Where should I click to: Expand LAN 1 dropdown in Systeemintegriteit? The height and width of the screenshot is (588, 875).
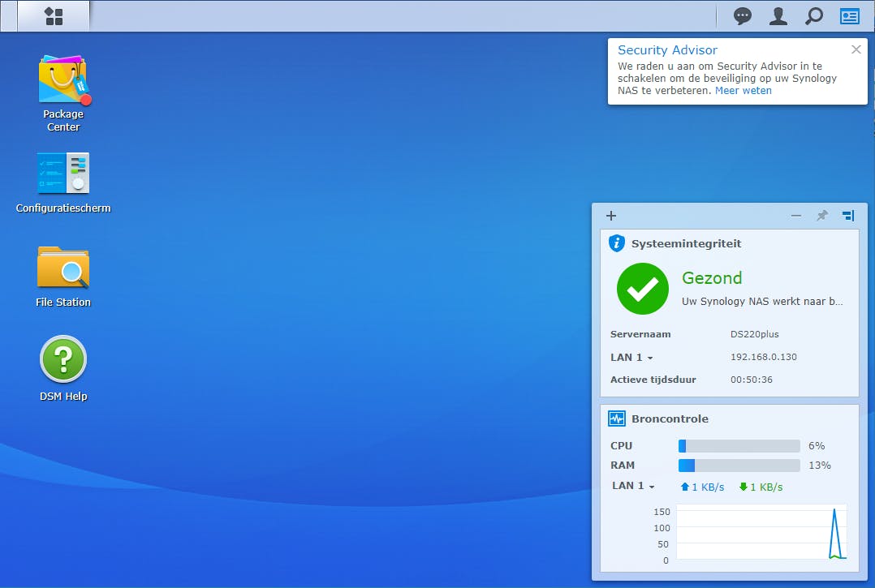(631, 357)
